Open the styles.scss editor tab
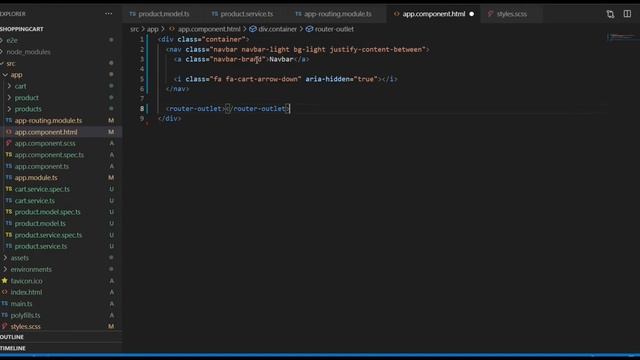The width and height of the screenshot is (640, 360). [x=507, y=14]
